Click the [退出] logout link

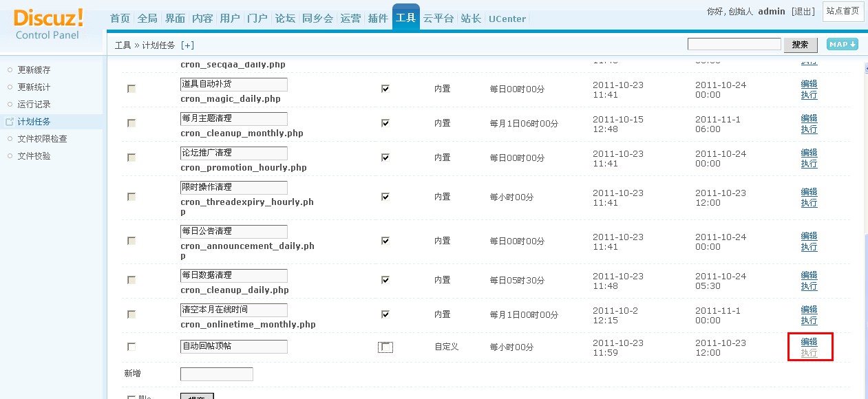(x=803, y=12)
